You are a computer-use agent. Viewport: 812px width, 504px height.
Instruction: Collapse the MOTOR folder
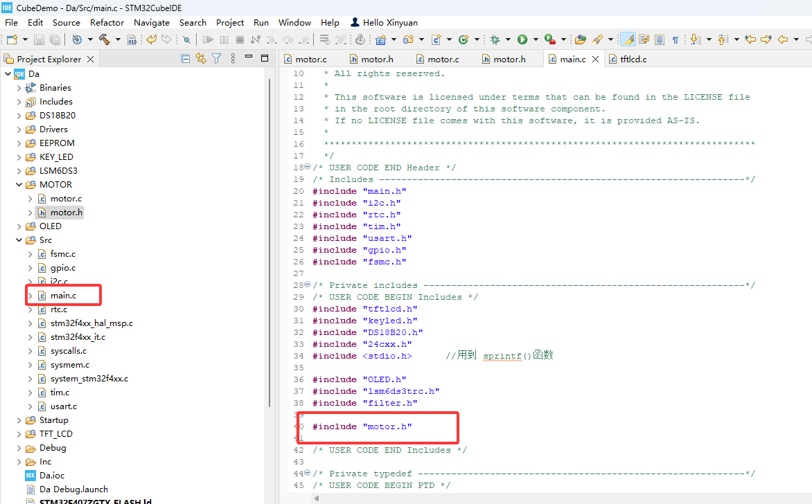[19, 185]
